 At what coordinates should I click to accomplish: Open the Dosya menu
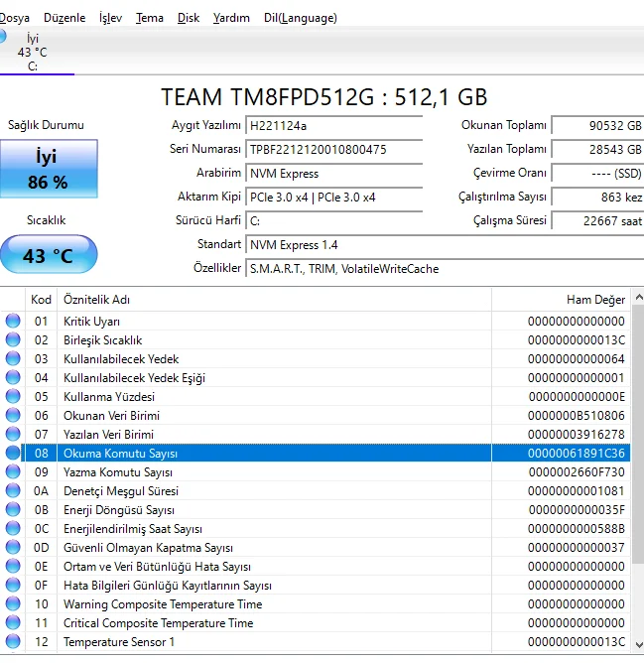tap(14, 18)
